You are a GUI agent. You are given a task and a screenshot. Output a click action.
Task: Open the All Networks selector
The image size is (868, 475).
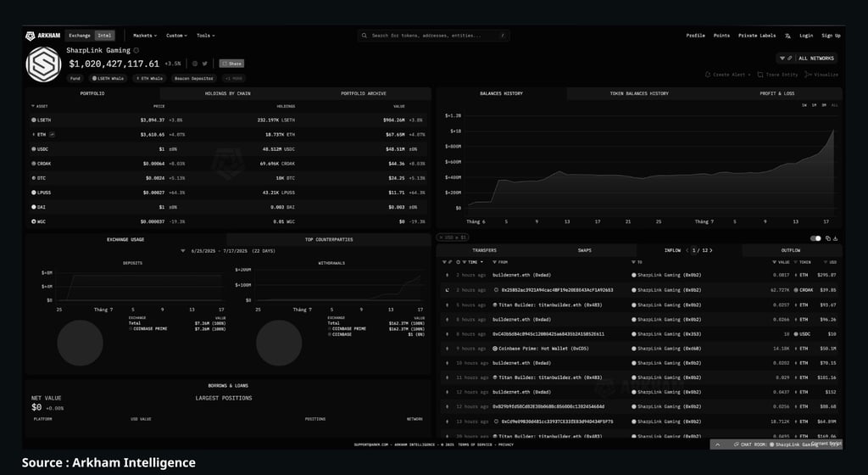point(808,59)
